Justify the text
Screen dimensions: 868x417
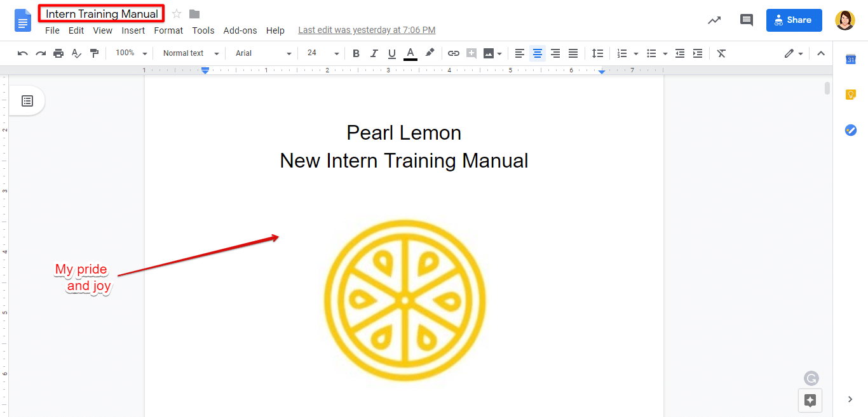point(573,53)
